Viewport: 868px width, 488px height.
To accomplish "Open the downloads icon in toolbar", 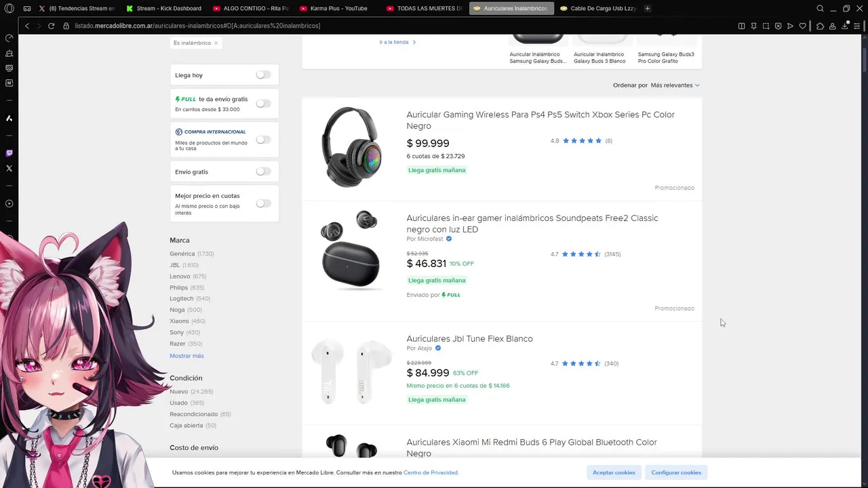I will [845, 26].
